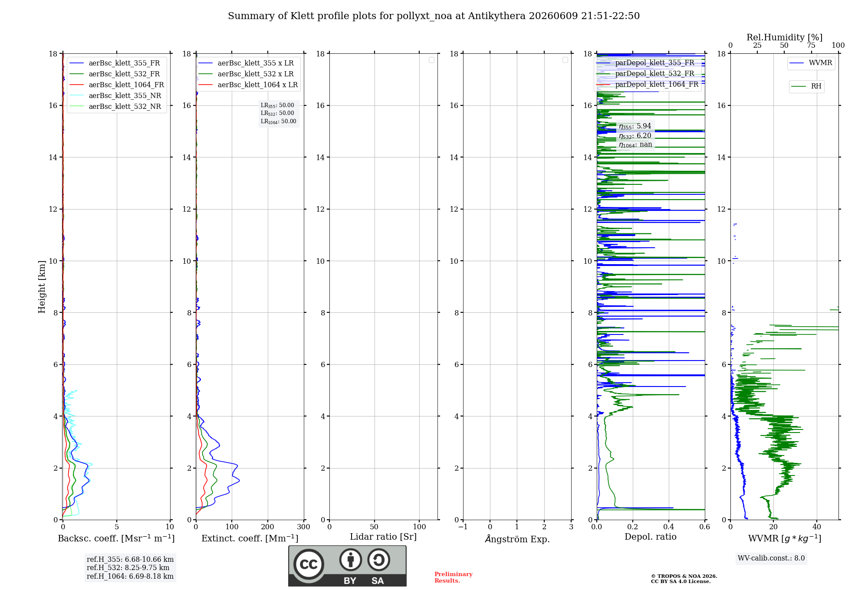Click the Lidar ratio [Sr] axis label
Image resolution: width=868 pixels, height=590 pixels.
383,537
